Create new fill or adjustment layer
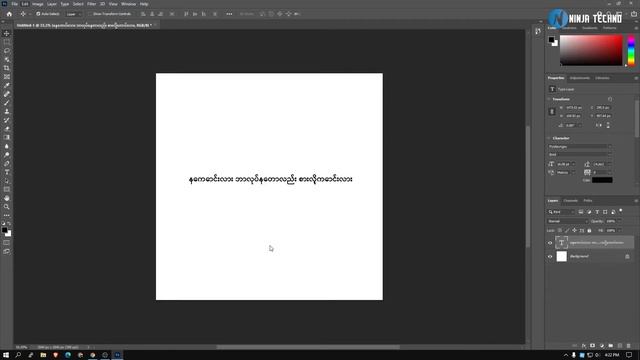The width and height of the screenshot is (640, 360). [x=602, y=346]
